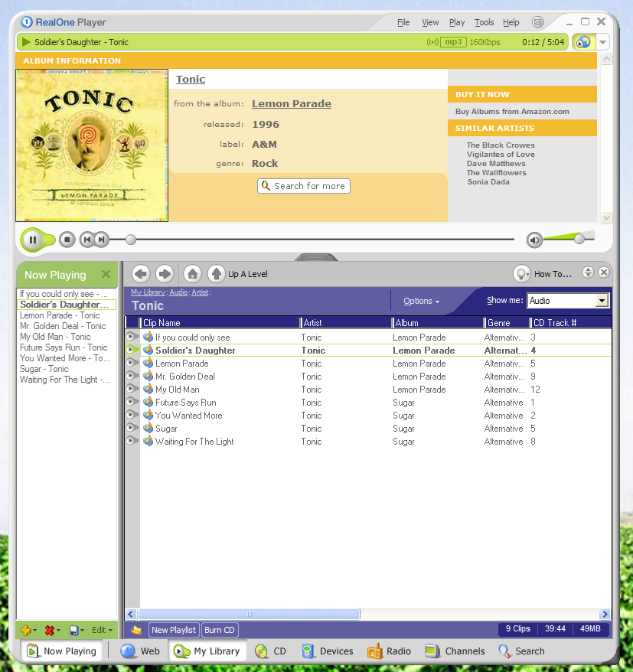
Task: Go forward in the library browser
Action: click(165, 273)
